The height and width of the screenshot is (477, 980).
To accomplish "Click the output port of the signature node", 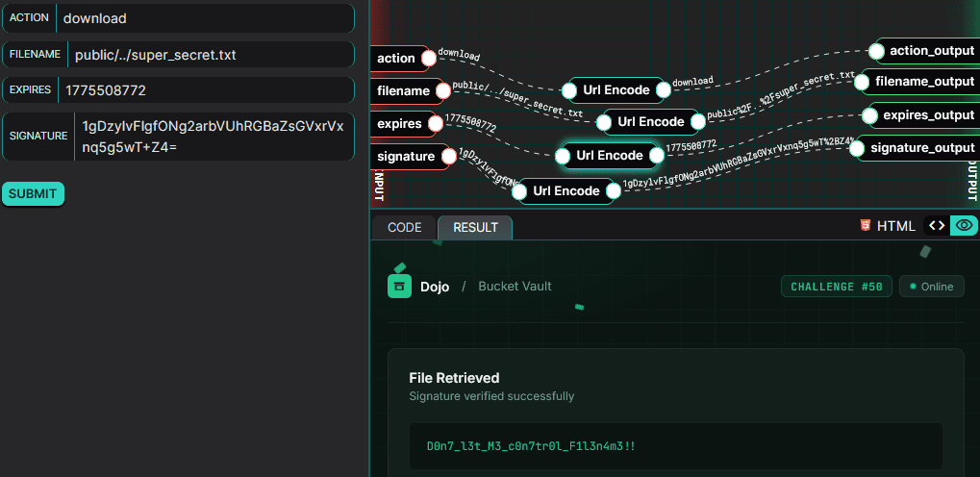I will 449,157.
